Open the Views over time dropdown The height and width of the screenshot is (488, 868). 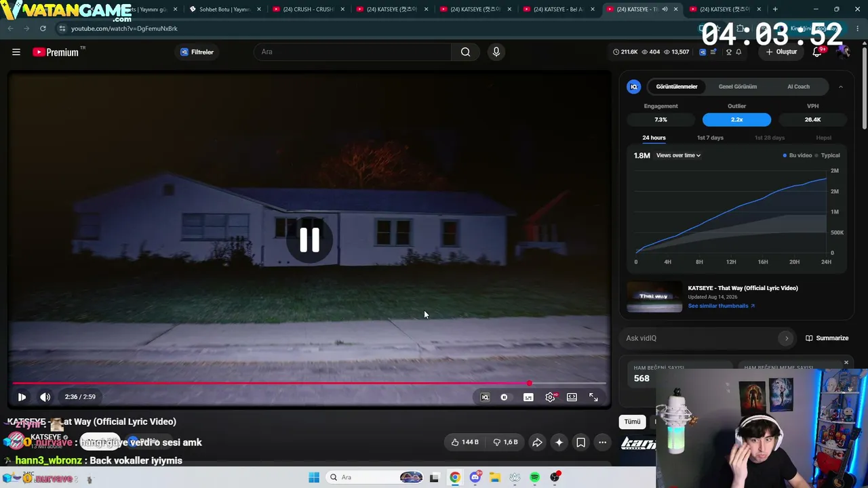[678, 155]
